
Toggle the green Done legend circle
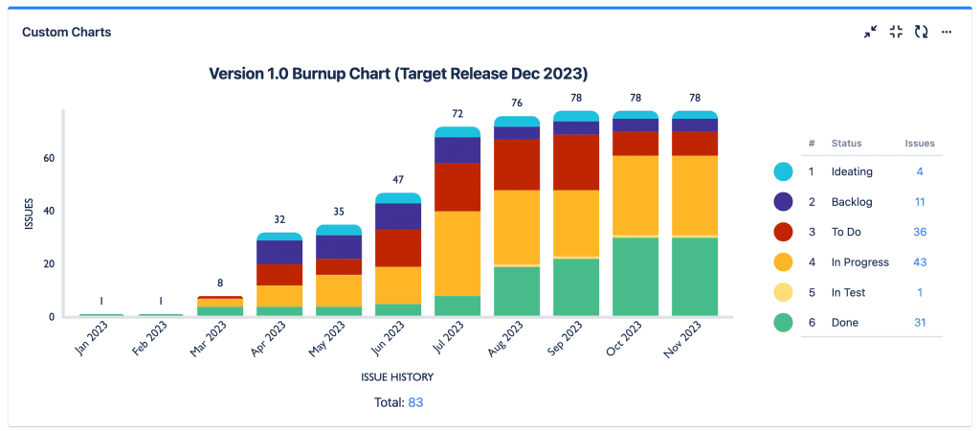784,323
